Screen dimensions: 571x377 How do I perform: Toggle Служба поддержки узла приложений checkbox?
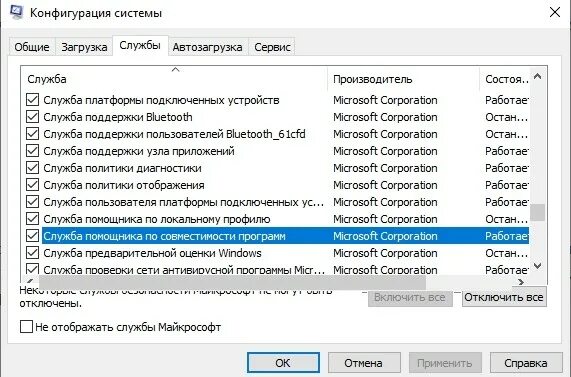(x=32, y=151)
